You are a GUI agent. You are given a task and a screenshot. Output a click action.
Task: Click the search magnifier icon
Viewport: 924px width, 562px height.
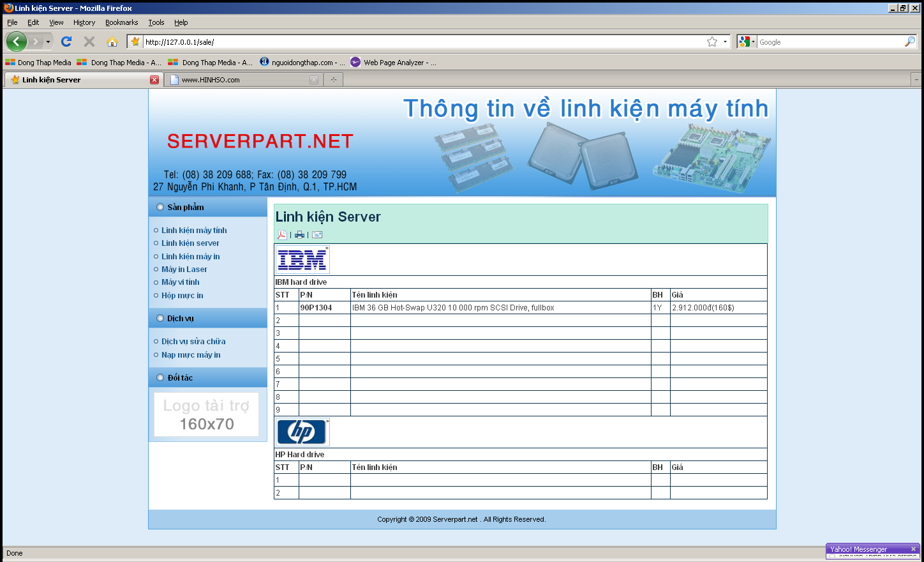click(x=910, y=42)
